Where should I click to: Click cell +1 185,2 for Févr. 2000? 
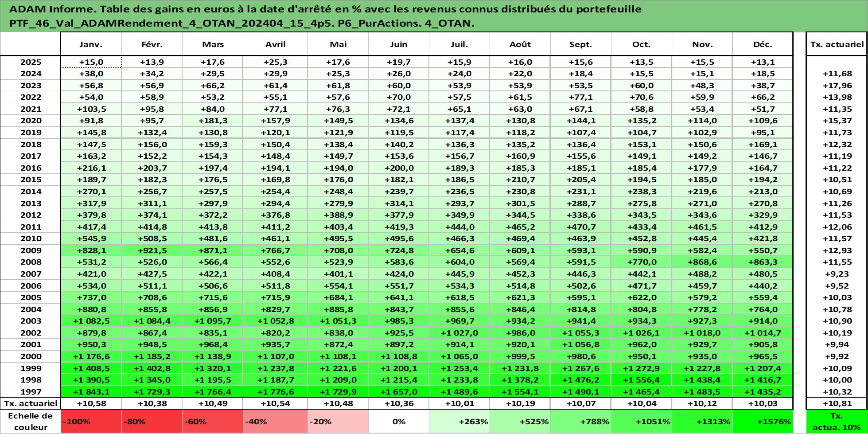[x=152, y=356]
